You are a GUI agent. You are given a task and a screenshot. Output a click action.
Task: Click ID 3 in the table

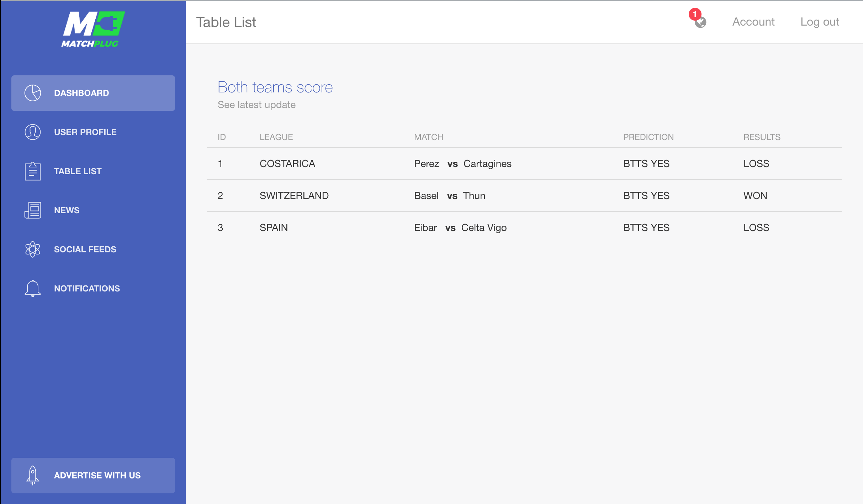[220, 227]
